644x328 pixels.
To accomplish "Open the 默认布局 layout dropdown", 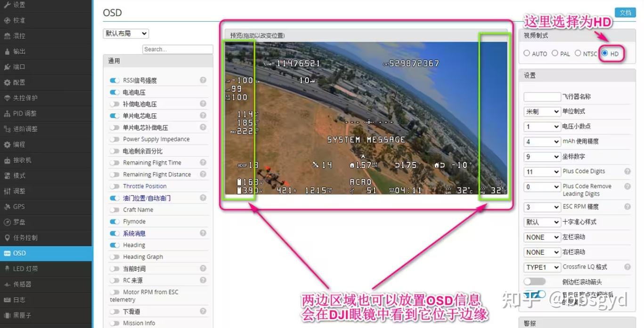I will point(125,33).
